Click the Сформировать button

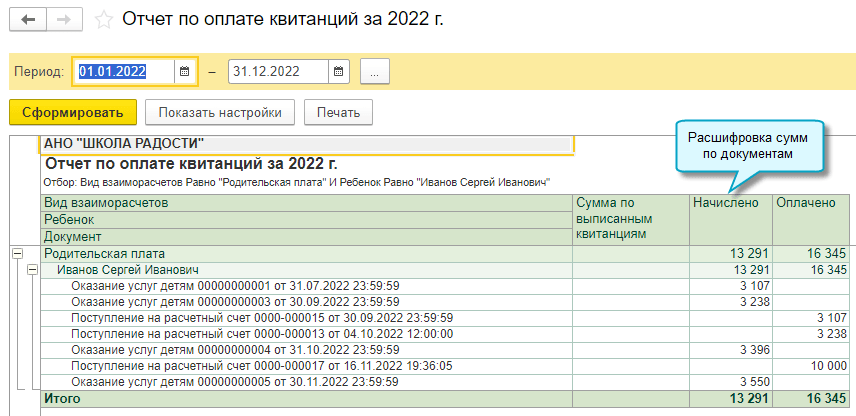point(73,112)
